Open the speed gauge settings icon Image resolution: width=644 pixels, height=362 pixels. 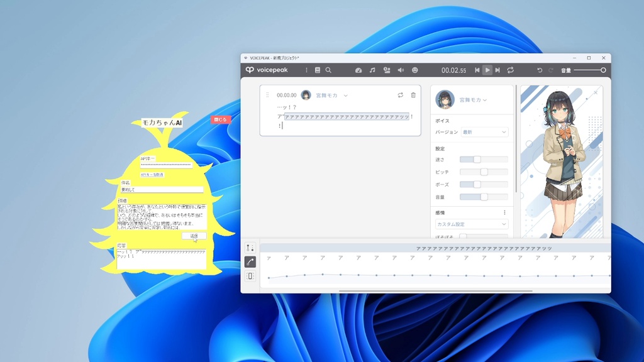point(358,70)
